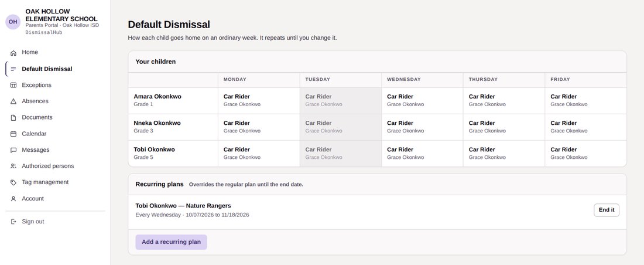
Task: Click the 'Tobi Okonkwo — Nature Rangers' plan title
Action: coord(183,206)
